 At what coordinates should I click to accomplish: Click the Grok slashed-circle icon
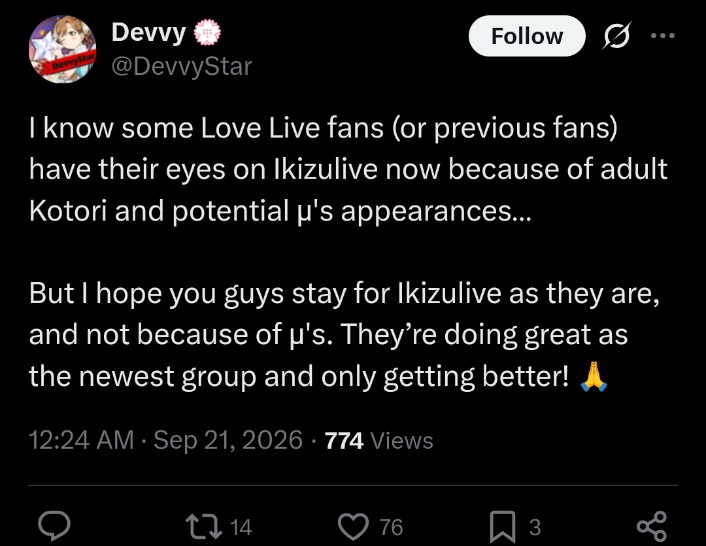point(616,36)
